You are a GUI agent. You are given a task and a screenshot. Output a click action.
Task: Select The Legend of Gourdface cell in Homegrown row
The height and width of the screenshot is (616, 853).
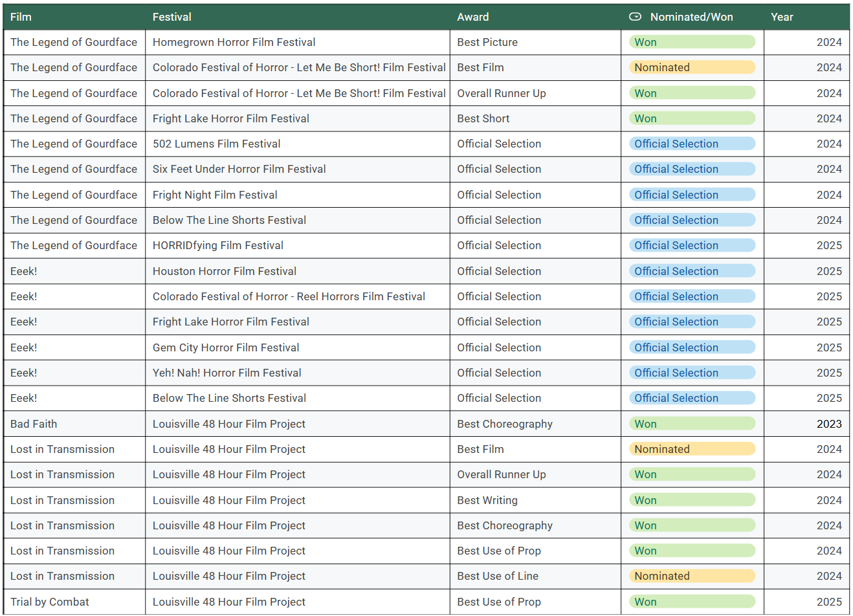(x=74, y=42)
